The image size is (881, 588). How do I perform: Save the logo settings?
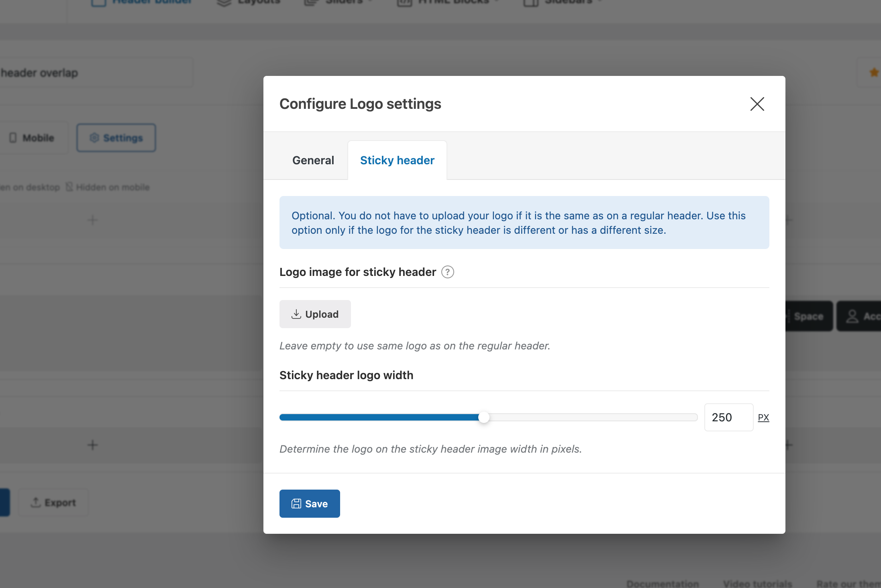pyautogui.click(x=310, y=504)
